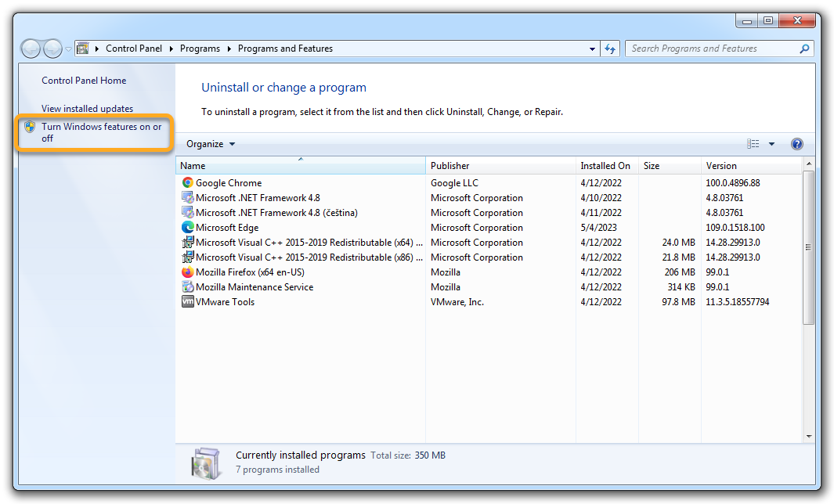
Task: Open the address bar history dropdown
Action: [593, 49]
